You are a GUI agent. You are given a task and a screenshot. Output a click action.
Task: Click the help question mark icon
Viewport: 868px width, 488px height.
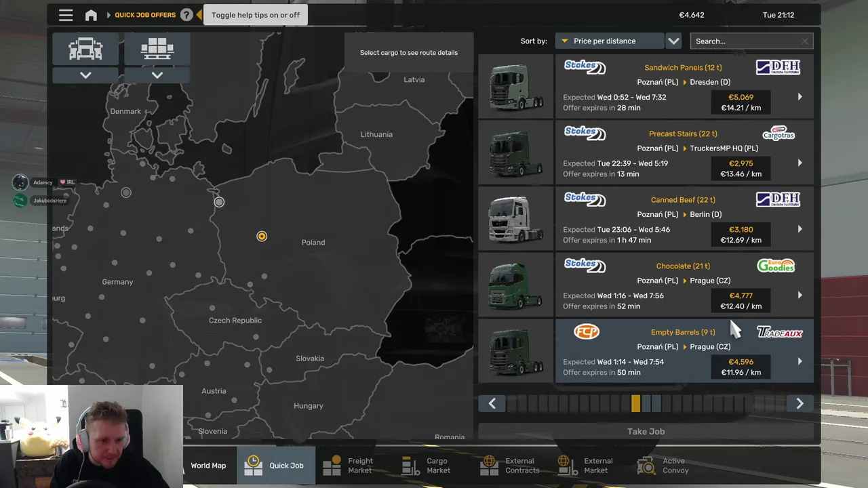(x=186, y=15)
